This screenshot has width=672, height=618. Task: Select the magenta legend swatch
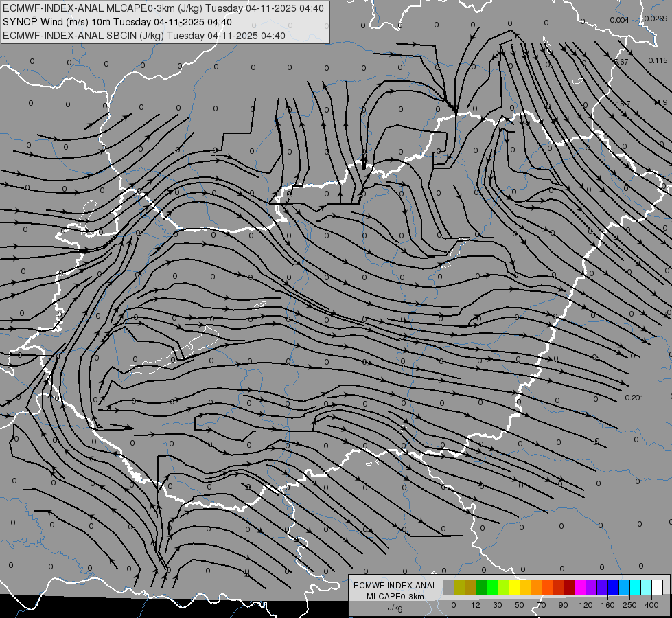tap(581, 588)
